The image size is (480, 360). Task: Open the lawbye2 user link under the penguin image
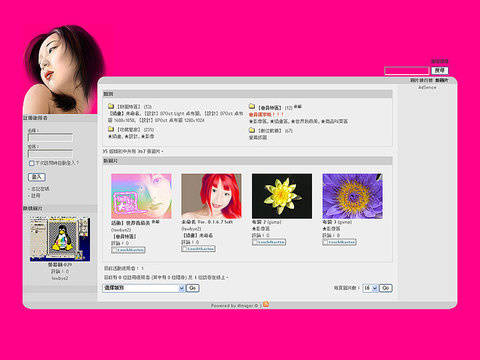tap(60, 278)
